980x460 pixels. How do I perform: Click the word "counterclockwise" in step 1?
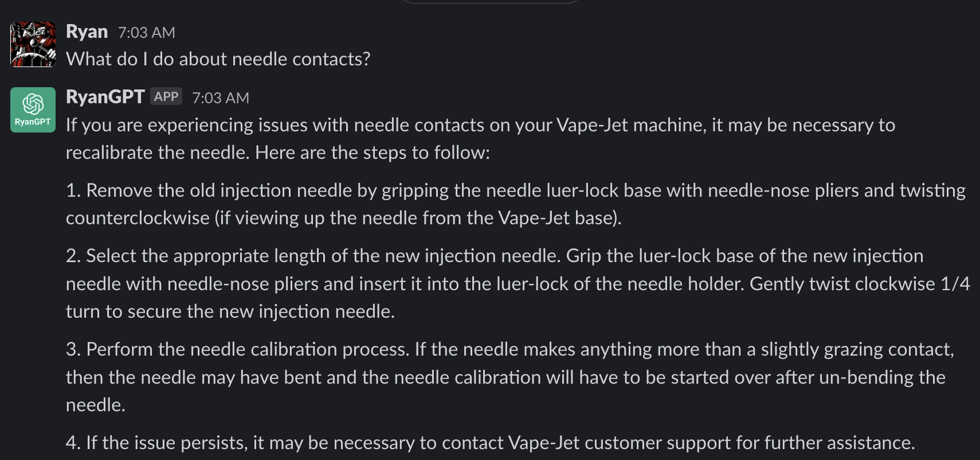click(x=138, y=219)
